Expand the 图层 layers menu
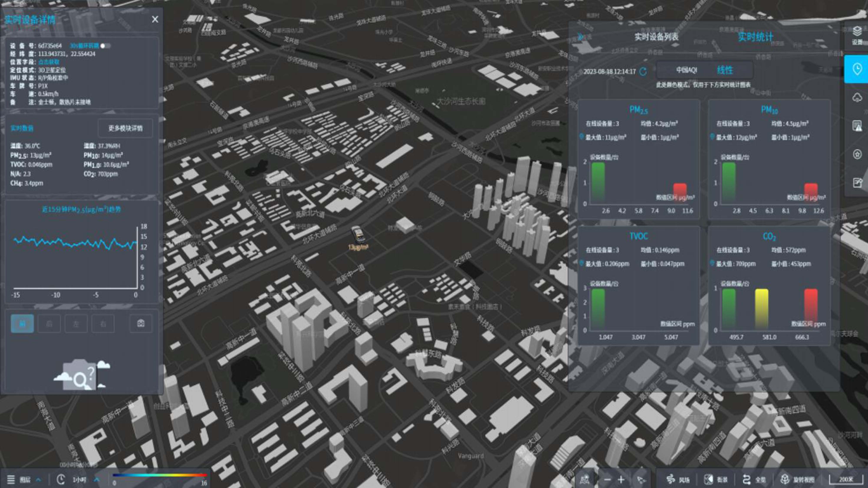Viewport: 868px width, 488px height. click(x=25, y=479)
